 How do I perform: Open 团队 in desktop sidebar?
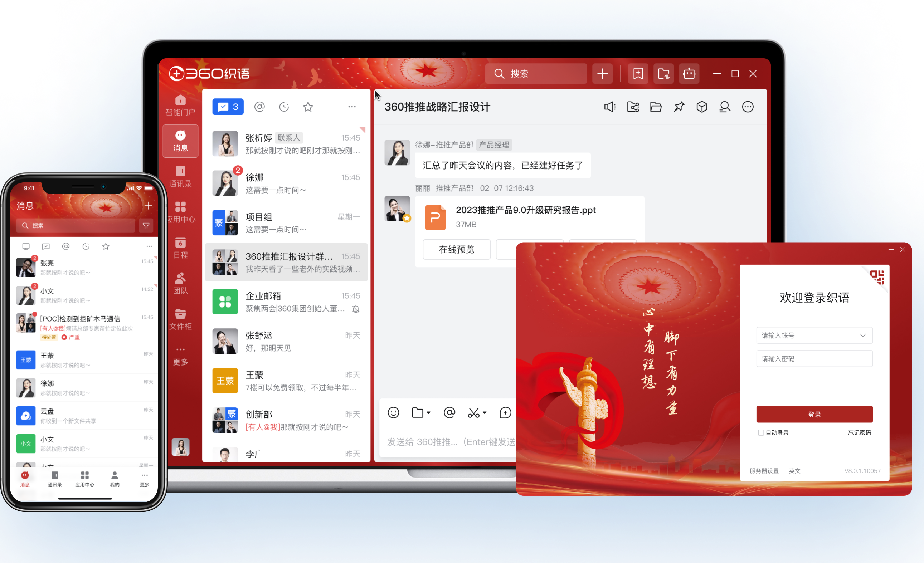tap(180, 284)
